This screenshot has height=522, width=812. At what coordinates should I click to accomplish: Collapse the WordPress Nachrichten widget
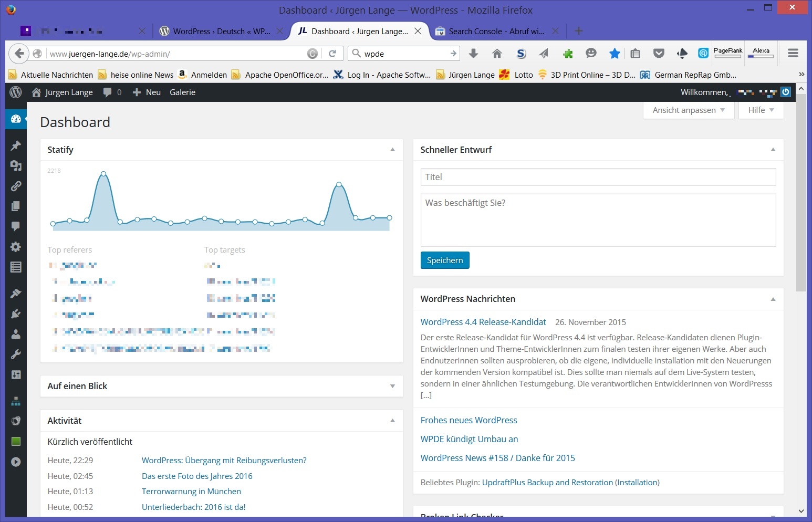point(773,299)
